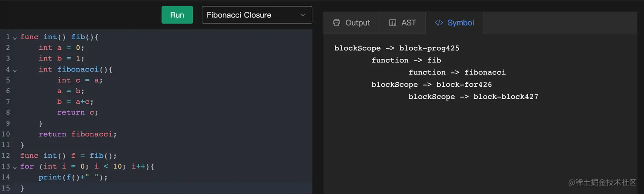Click the block-for426 scope entry
644x194 pixels.
pos(431,85)
